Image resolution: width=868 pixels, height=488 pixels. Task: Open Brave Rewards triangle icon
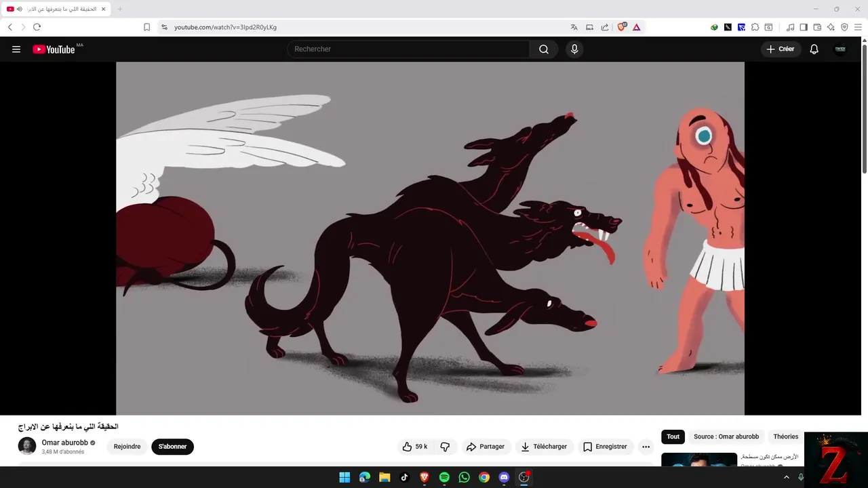coord(637,27)
